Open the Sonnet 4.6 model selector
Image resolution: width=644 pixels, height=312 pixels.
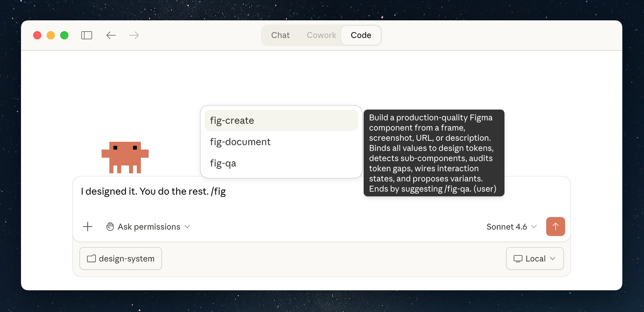click(x=511, y=227)
